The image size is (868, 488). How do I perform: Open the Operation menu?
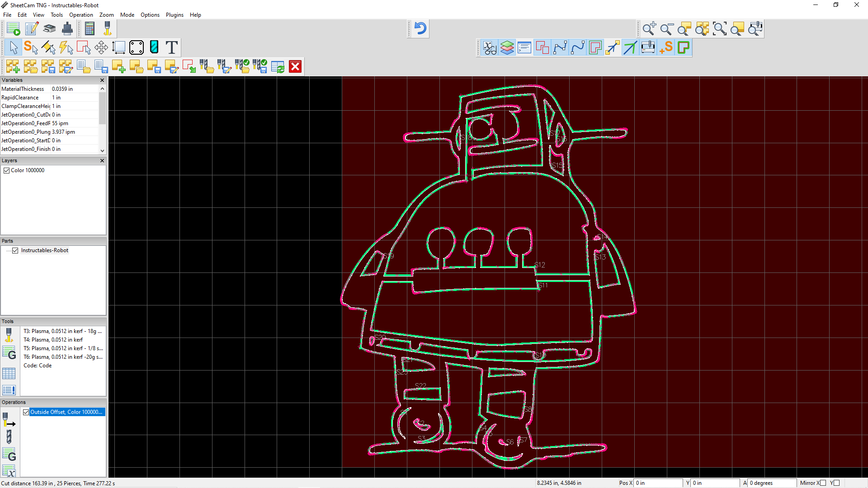pyautogui.click(x=81, y=15)
